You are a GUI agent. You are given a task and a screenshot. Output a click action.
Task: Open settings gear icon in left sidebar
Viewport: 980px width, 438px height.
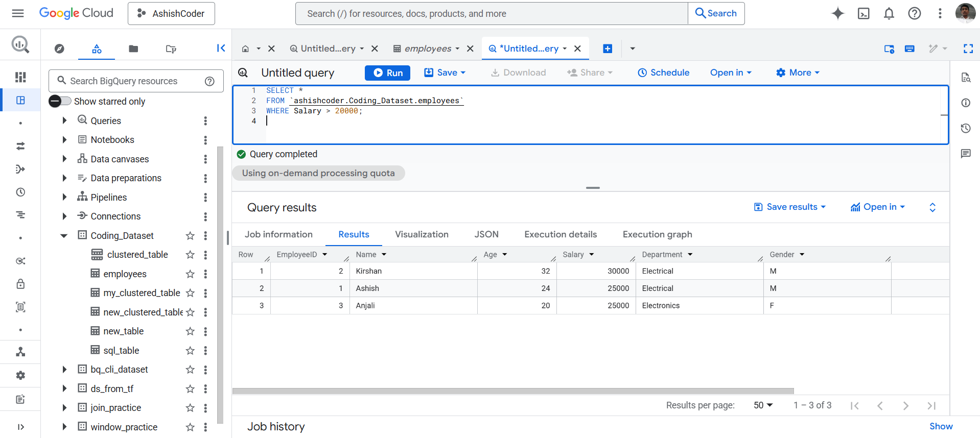(x=20, y=375)
